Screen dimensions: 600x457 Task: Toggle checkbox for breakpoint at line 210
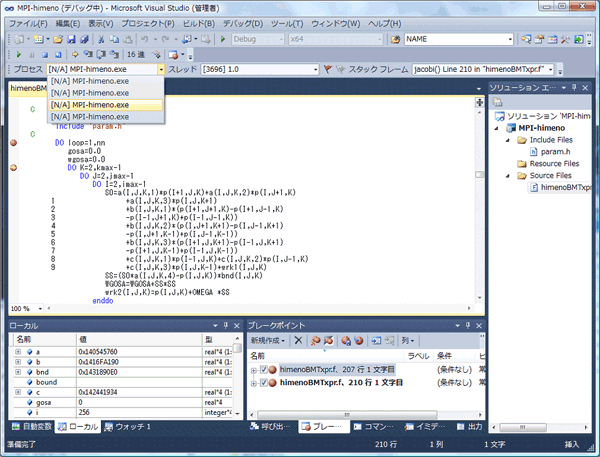pos(263,382)
